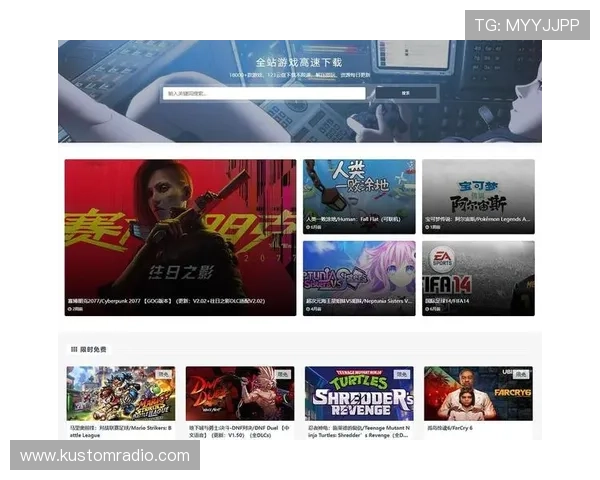The image size is (600, 480).
Task: Click the clock icon under Neptunia Sisters title
Action: pos(308,309)
